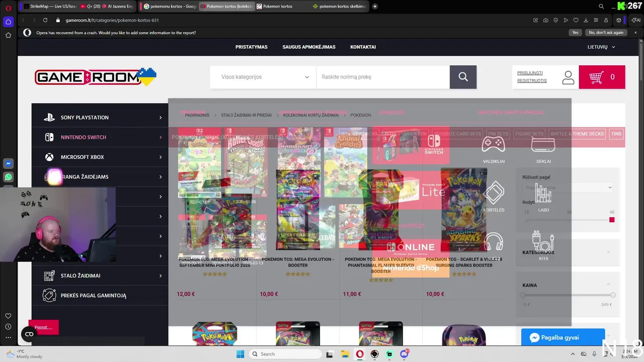Open Discord from the taskbar
Image resolution: width=644 pixels, height=362 pixels.
[404, 354]
